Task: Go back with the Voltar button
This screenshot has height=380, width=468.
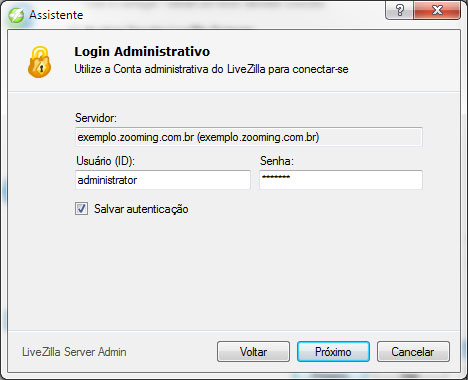Action: click(x=253, y=352)
